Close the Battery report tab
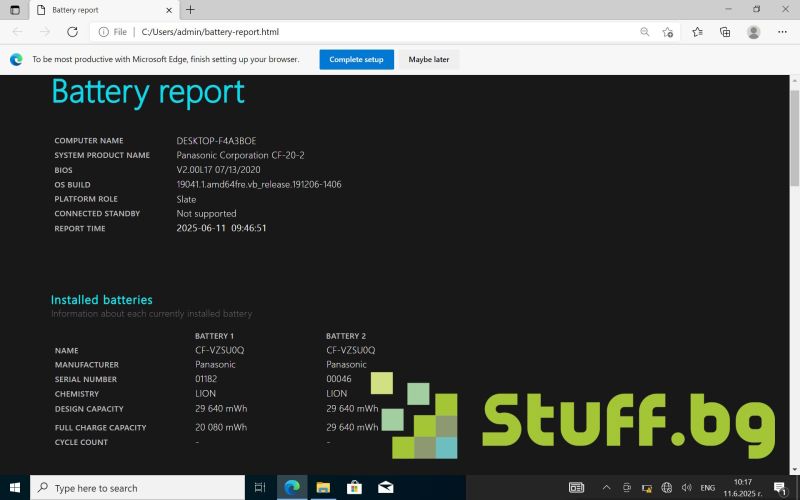 point(166,10)
